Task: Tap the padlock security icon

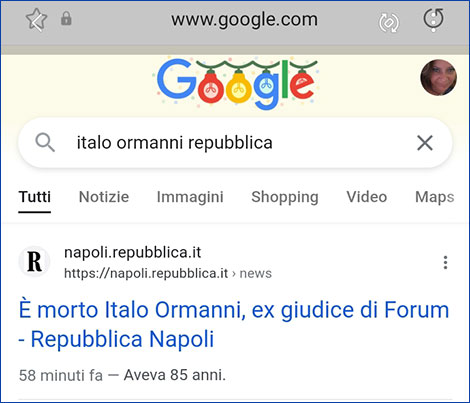Action: (66, 19)
